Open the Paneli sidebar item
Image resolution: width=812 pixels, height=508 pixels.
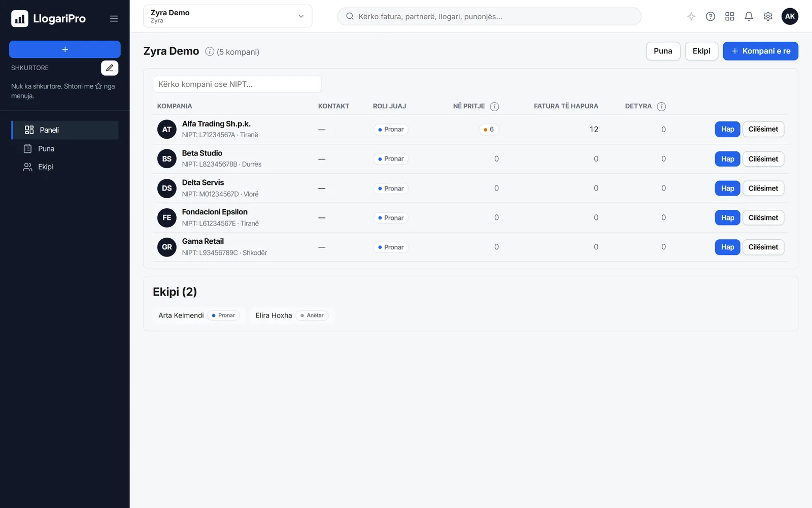pos(65,130)
